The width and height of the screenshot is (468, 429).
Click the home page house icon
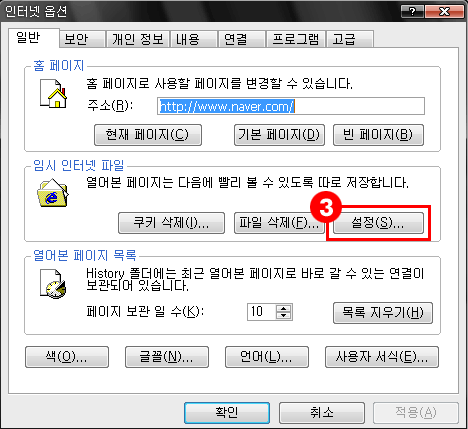pyautogui.click(x=53, y=94)
